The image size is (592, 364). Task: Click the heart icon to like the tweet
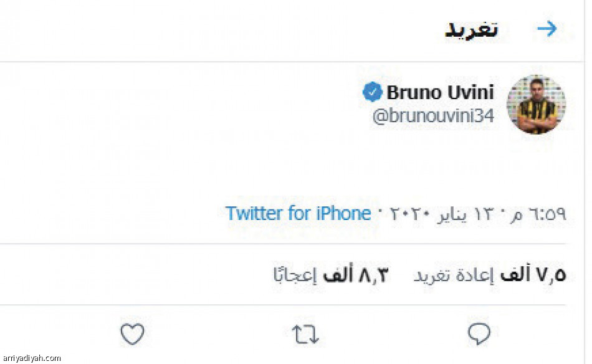point(131,334)
